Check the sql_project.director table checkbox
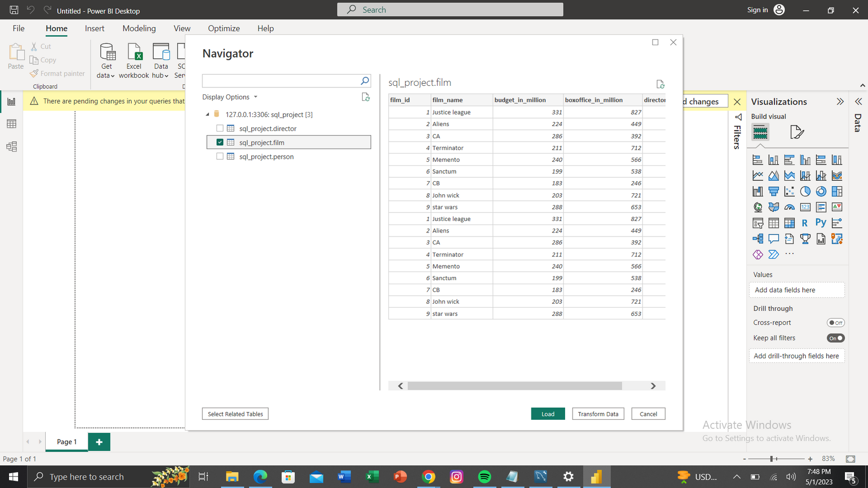This screenshot has height=488, width=868. 220,129
